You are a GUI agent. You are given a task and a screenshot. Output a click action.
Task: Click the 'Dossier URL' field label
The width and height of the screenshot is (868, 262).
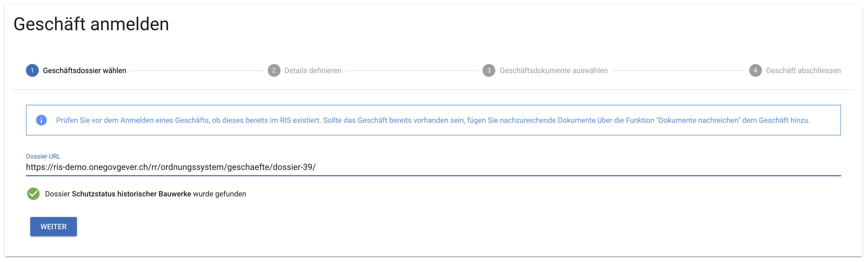click(43, 156)
